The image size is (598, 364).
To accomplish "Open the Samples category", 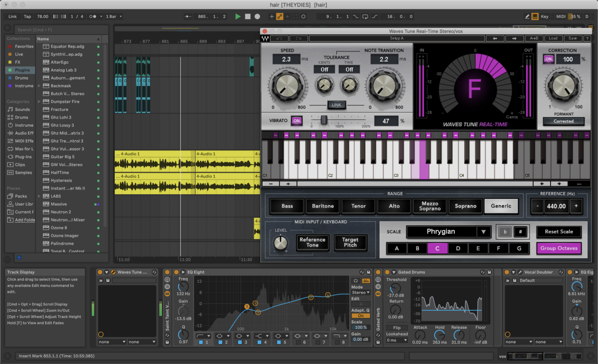I will click(23, 172).
